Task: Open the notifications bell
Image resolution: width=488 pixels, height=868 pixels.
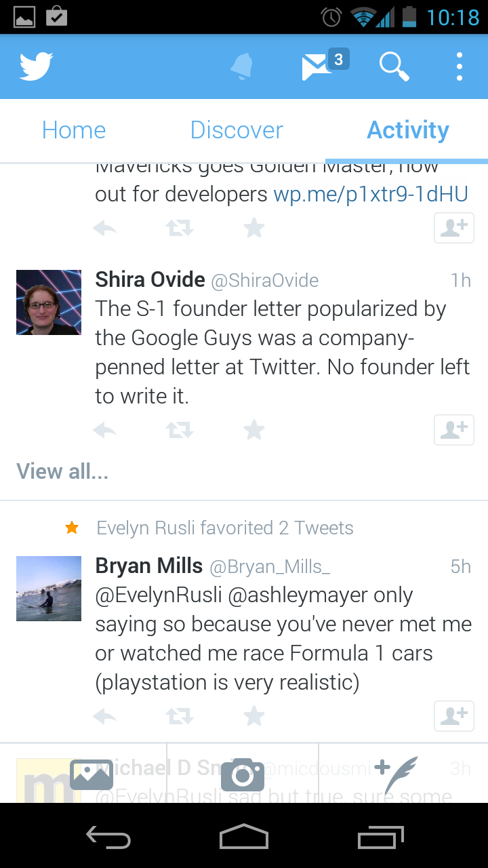Action: click(x=241, y=66)
